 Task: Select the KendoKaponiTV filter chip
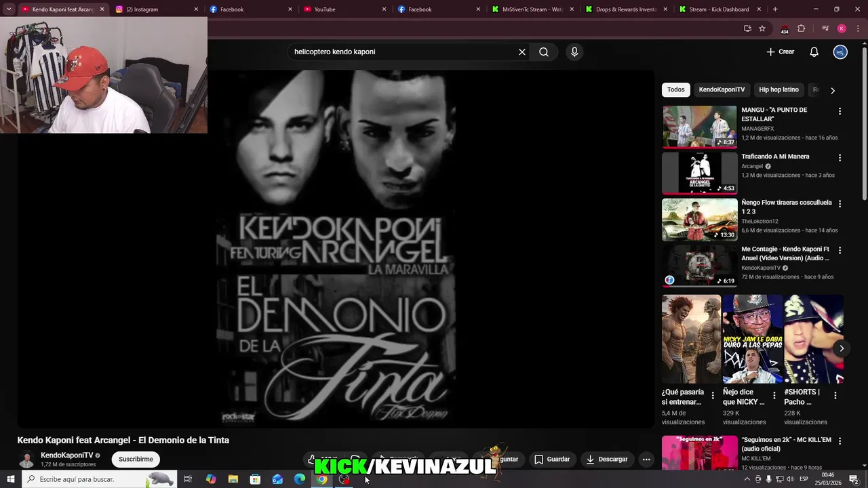click(x=722, y=89)
